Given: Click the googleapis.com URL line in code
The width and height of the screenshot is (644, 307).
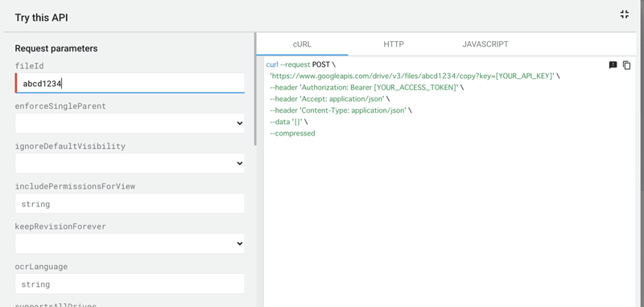Looking at the screenshot, I should point(415,76).
